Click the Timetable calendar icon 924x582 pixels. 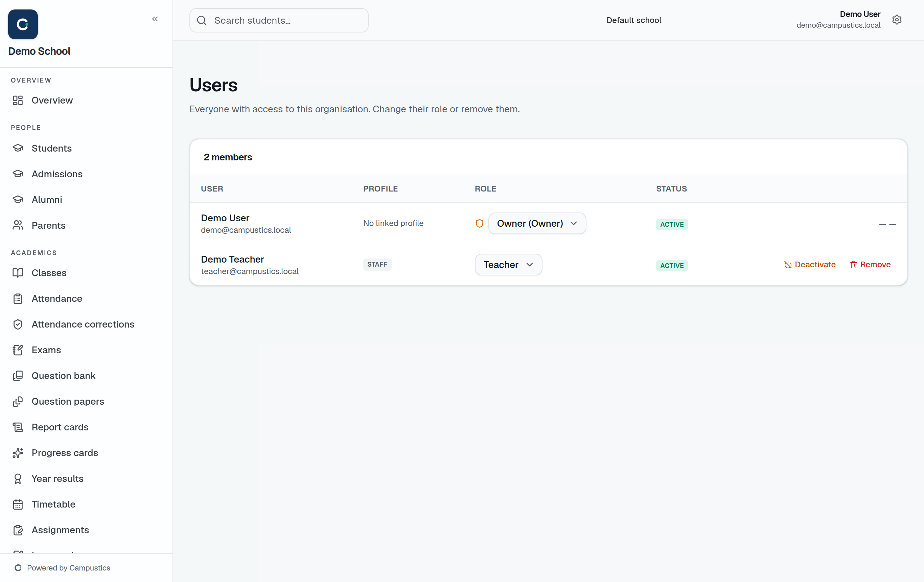(18, 504)
